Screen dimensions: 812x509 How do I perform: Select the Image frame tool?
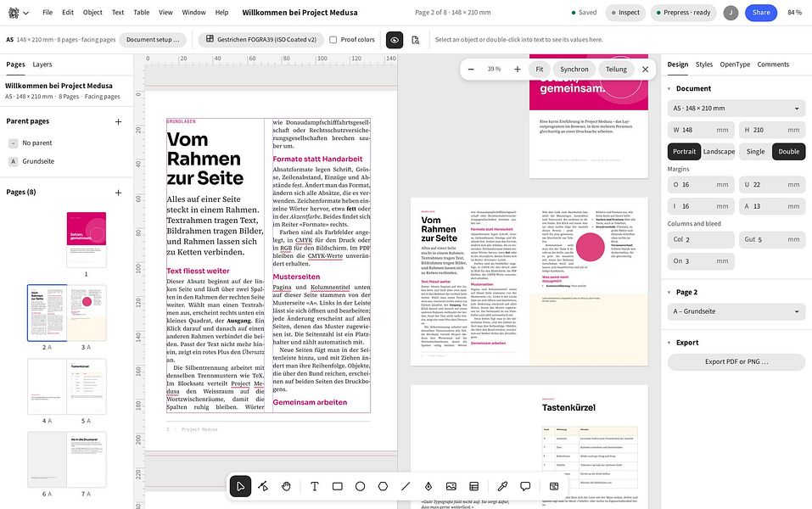(x=451, y=486)
